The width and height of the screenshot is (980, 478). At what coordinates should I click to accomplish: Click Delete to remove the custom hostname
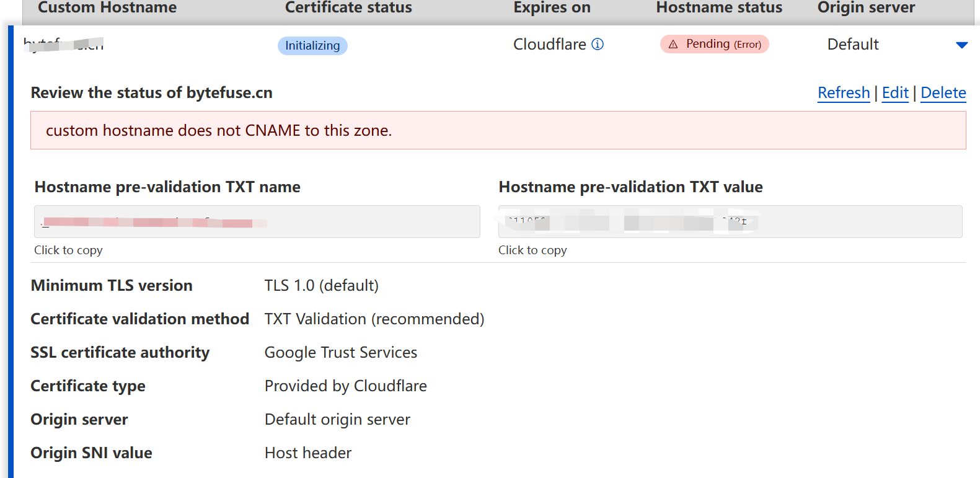click(943, 93)
